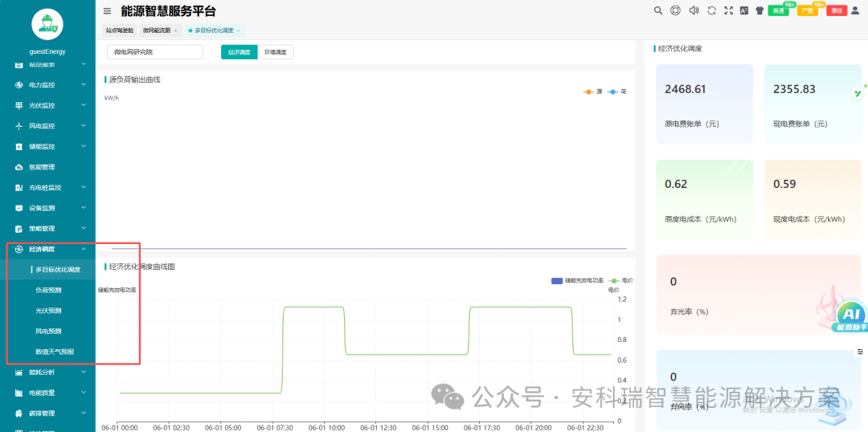
Task: Open the AI 能源助手 assistant
Action: click(x=850, y=316)
